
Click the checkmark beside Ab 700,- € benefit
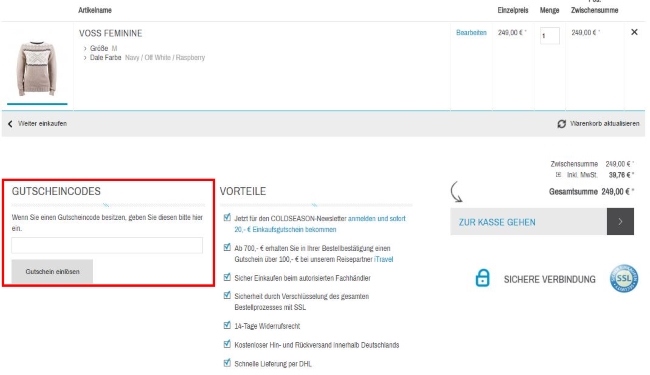227,247
